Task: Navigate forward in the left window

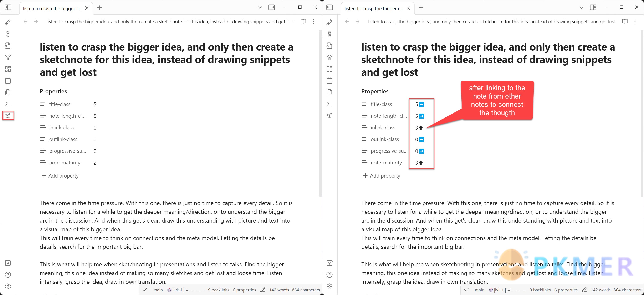Action: tap(36, 21)
